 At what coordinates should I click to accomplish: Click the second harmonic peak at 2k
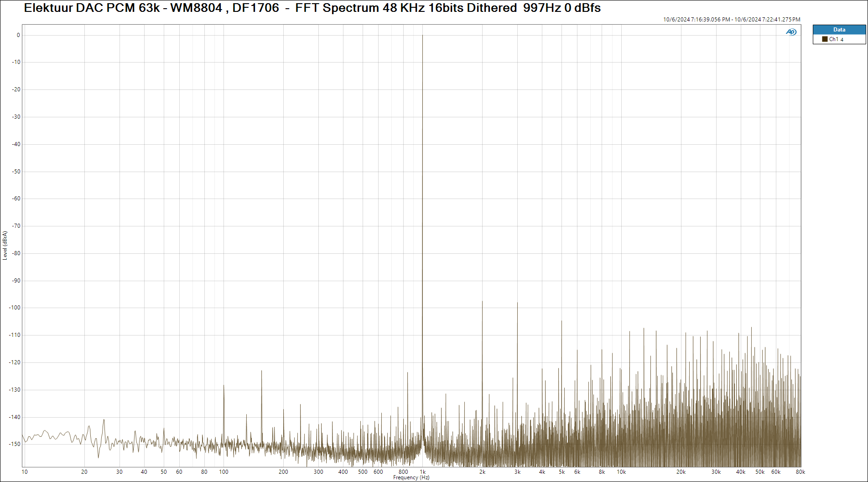pos(482,302)
